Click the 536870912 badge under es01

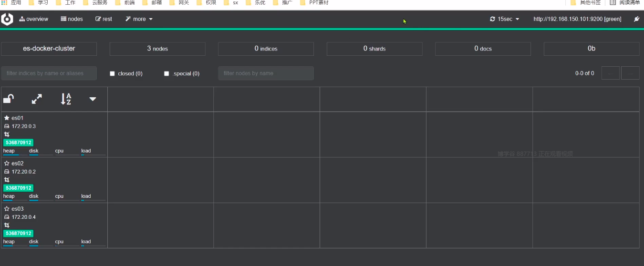pos(19,143)
